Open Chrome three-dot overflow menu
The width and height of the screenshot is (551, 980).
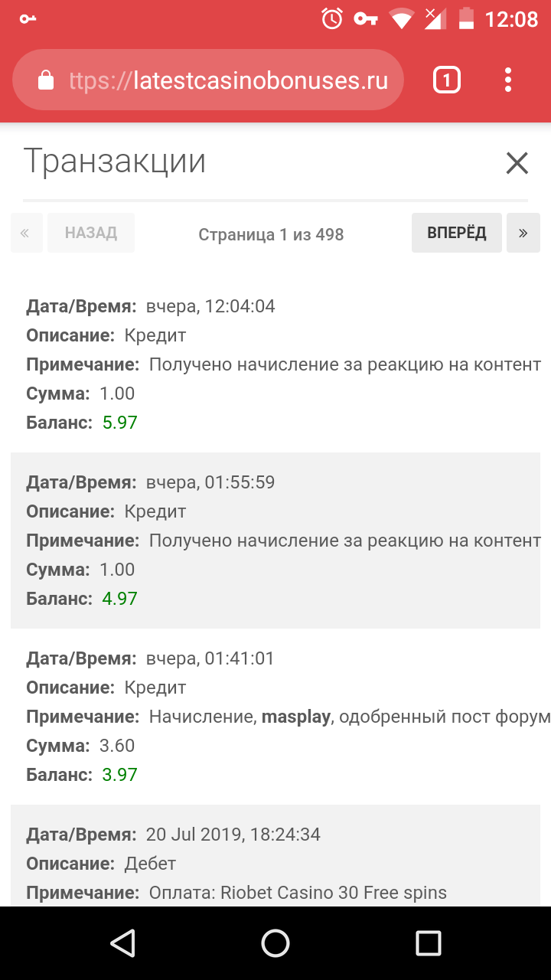[508, 80]
